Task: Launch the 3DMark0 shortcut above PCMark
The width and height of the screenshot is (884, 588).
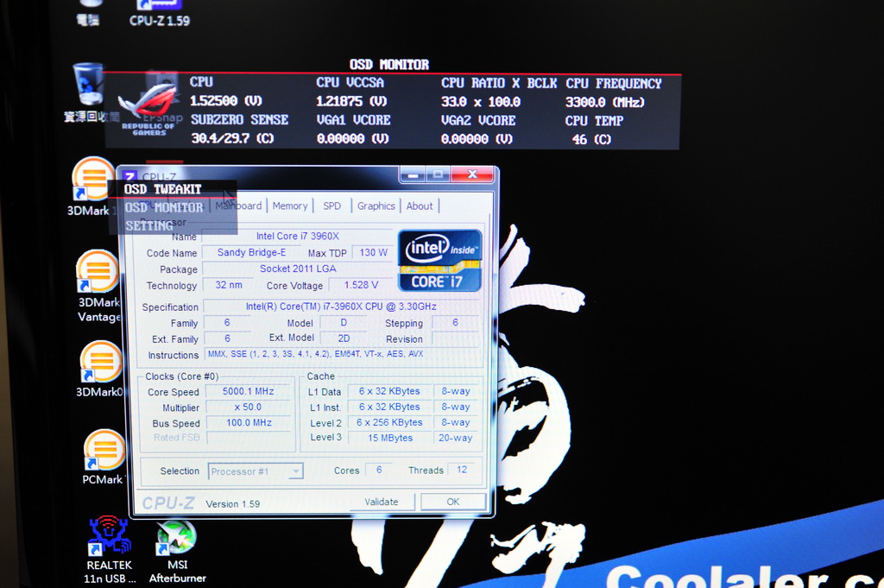Action: click(x=100, y=370)
